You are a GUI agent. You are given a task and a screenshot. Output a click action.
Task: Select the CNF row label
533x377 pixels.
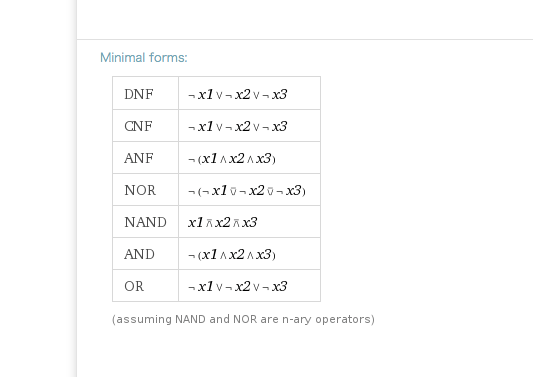click(x=138, y=126)
